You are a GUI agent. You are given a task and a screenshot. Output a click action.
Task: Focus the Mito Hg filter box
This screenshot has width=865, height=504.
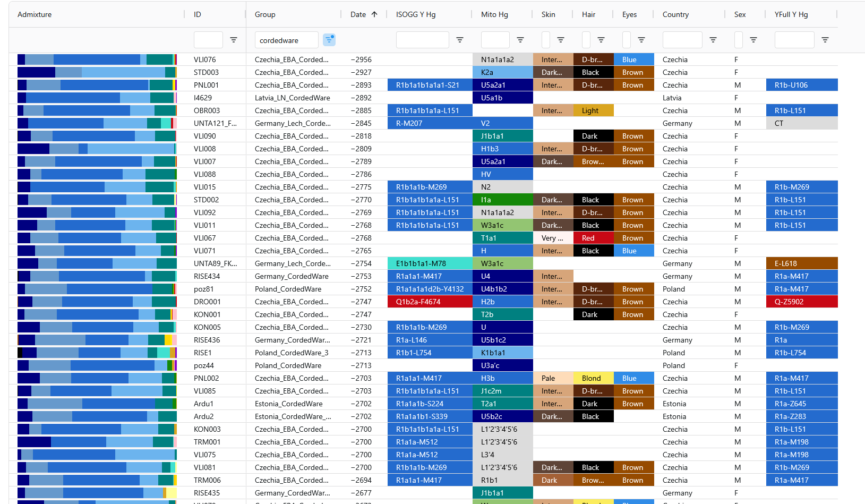tap(495, 40)
